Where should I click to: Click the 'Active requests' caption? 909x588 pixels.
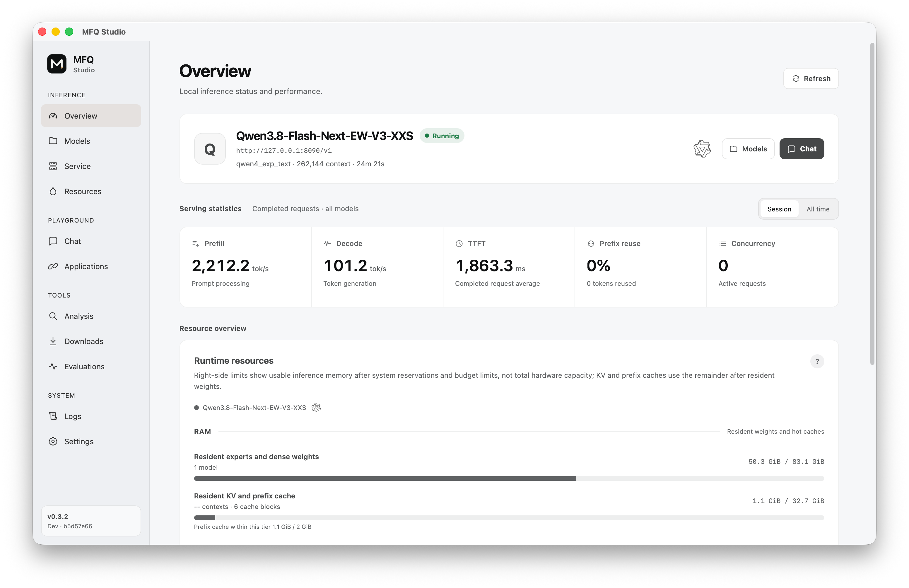coord(742,283)
